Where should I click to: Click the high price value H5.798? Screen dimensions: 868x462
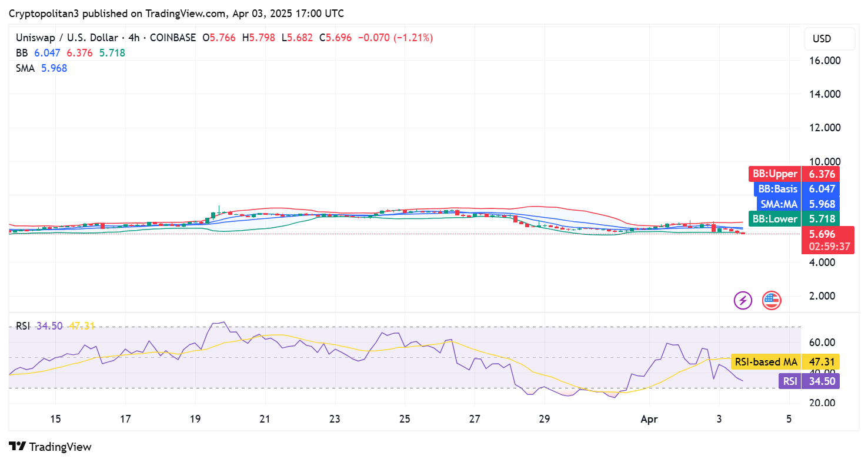(x=258, y=38)
